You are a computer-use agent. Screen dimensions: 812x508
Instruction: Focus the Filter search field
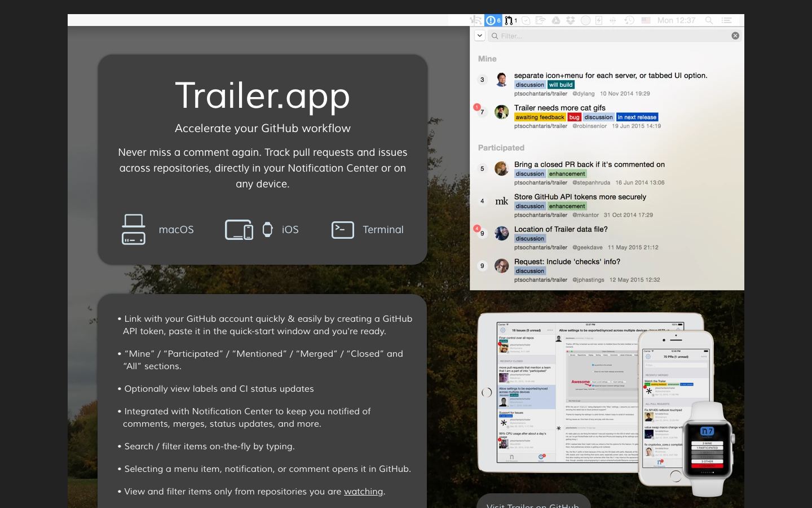[x=615, y=36]
